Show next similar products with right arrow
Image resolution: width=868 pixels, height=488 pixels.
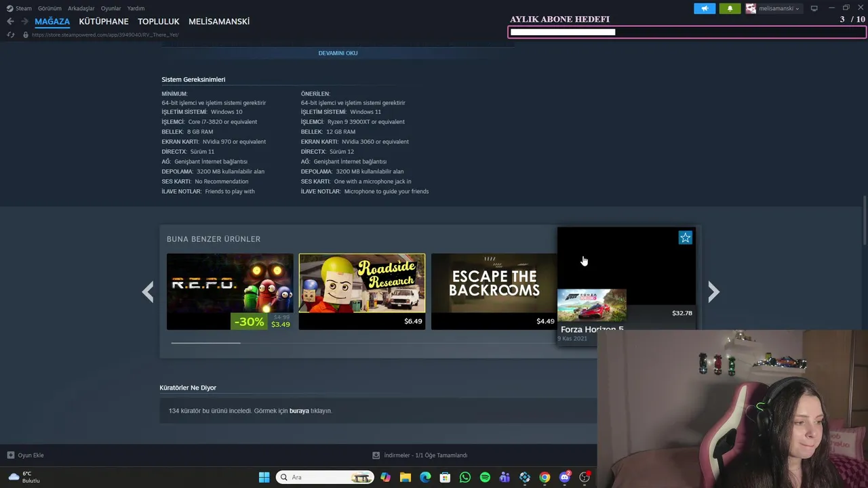tap(713, 291)
